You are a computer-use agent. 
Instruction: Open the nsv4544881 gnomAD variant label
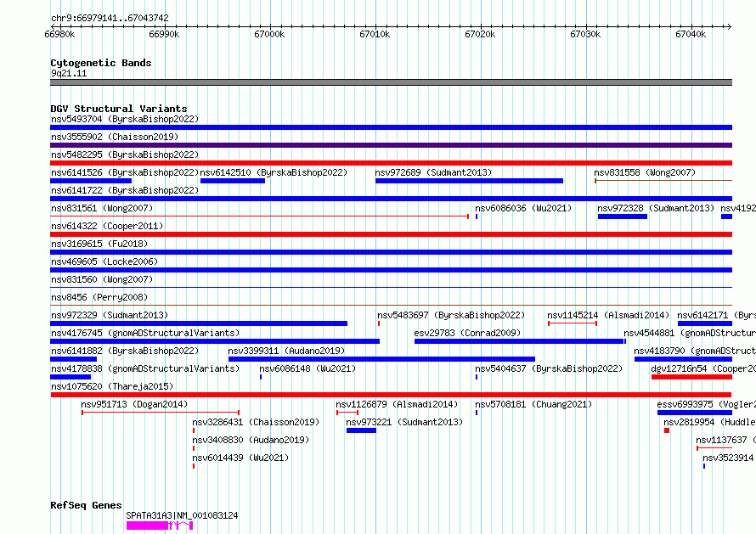(x=690, y=333)
